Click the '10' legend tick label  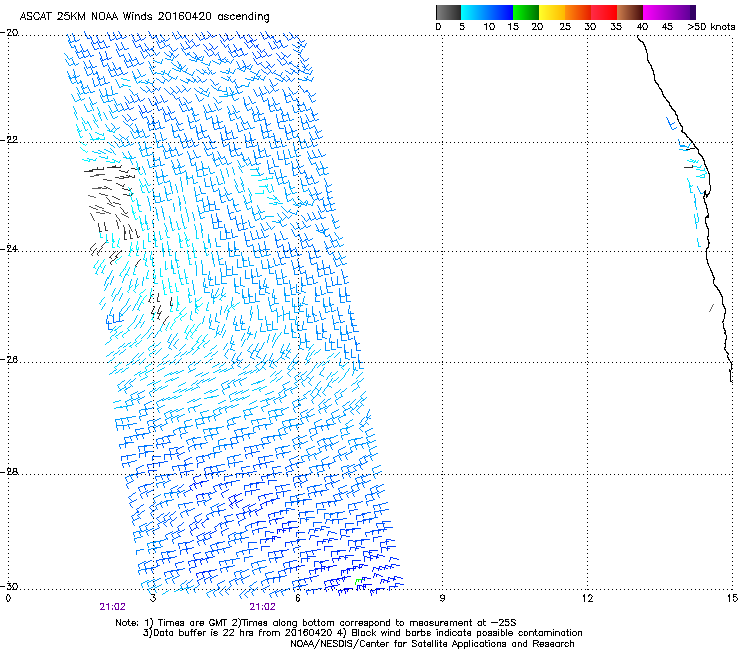[x=489, y=27]
